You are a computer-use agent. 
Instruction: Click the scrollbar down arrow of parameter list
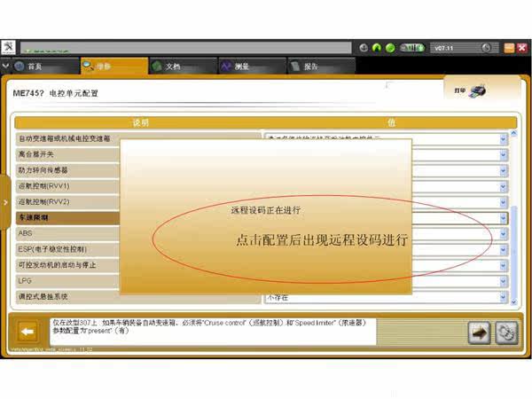click(513, 301)
